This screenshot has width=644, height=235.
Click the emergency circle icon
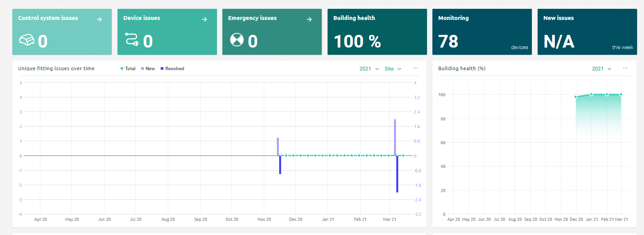tap(237, 39)
